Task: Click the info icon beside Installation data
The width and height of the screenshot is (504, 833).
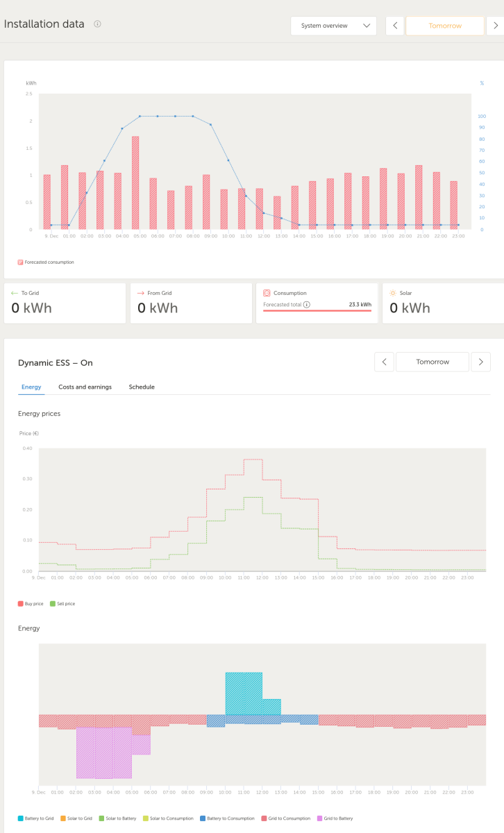Action: click(x=97, y=24)
